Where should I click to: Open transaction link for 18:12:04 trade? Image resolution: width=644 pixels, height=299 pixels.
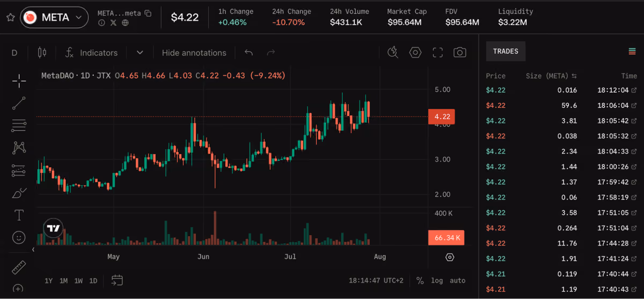point(634,90)
